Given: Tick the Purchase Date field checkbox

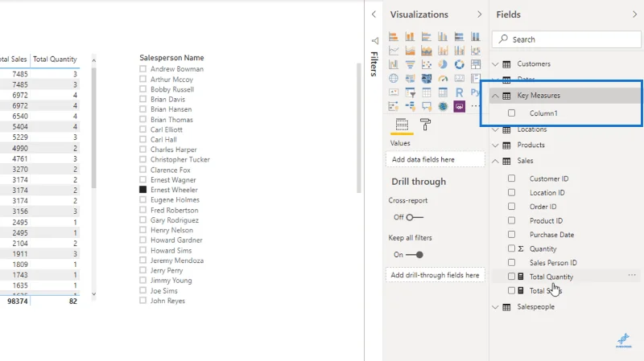Looking at the screenshot, I should coord(511,234).
